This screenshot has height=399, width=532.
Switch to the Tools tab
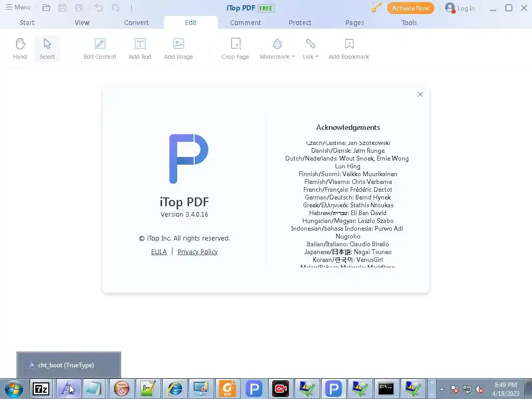(x=409, y=23)
